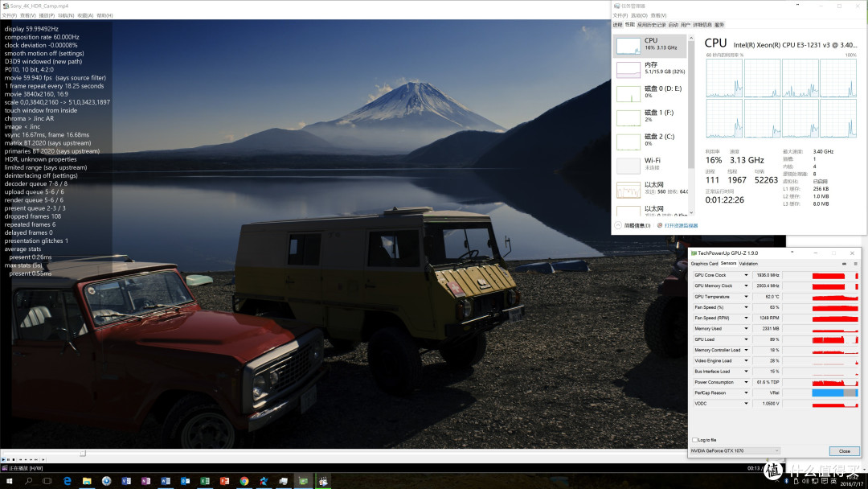The image size is (868, 489).
Task: Open VDDC sensor dropdown
Action: tap(746, 404)
